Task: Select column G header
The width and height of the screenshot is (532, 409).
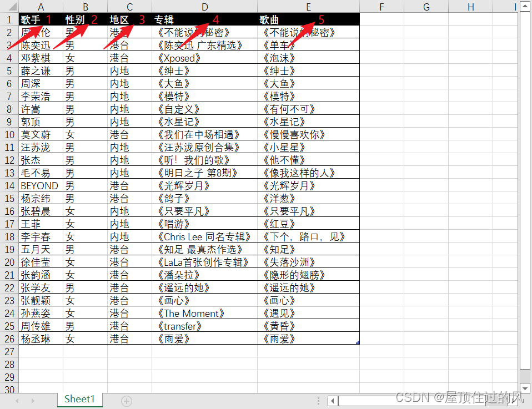Action: pos(426,7)
